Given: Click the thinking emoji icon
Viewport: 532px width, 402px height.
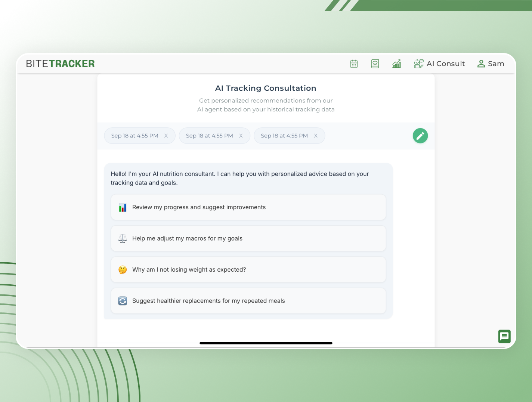Looking at the screenshot, I should pyautogui.click(x=122, y=269).
